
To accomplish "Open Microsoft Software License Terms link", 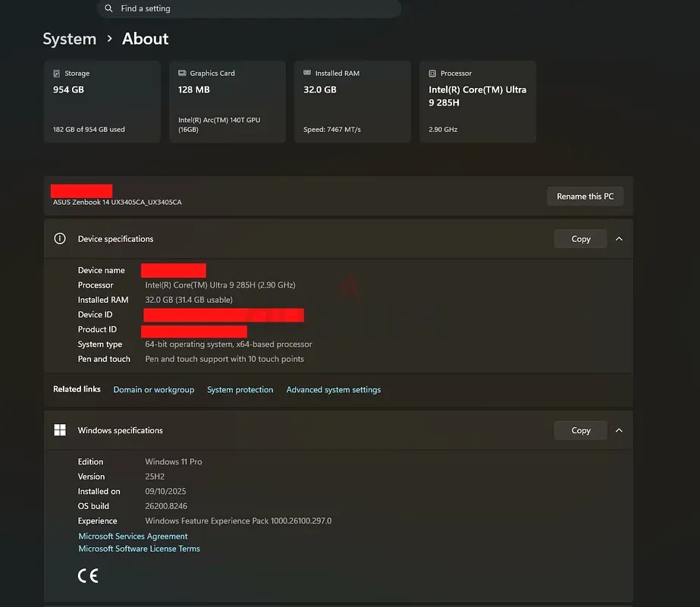I will 139,549.
